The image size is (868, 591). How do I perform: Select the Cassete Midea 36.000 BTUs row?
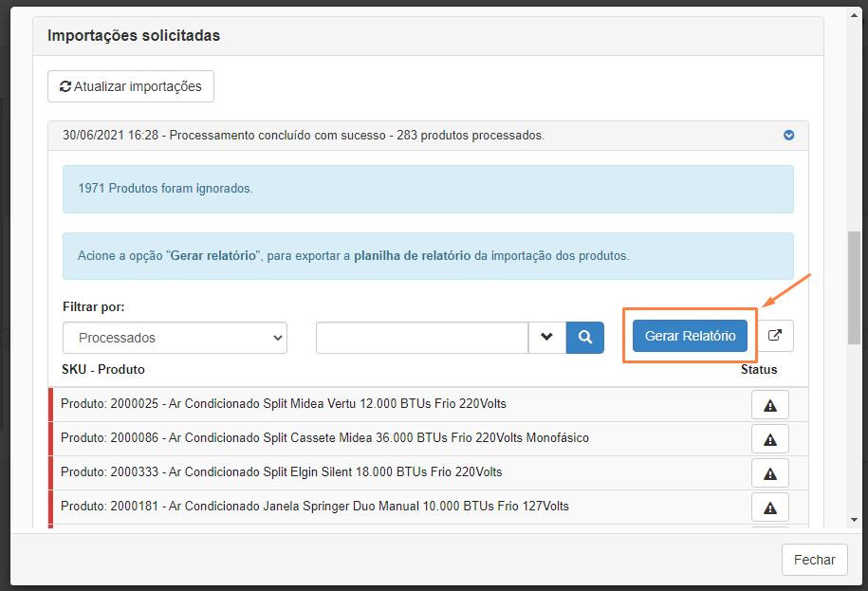tap(324, 438)
